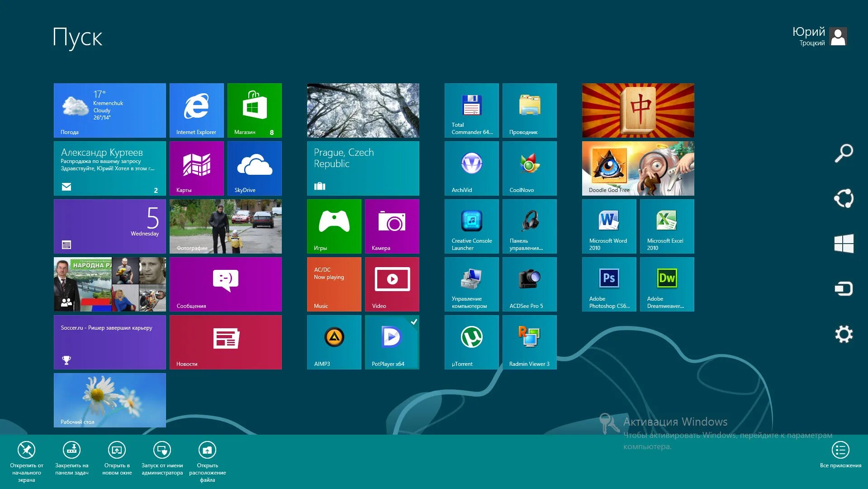Viewport: 868px width, 489px height.
Task: Show Все приложения all apps list
Action: (840, 455)
